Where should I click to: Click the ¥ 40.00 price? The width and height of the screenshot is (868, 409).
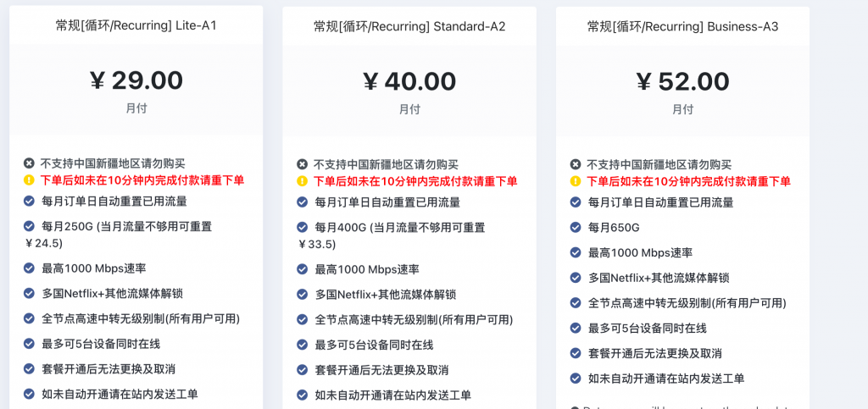point(409,82)
